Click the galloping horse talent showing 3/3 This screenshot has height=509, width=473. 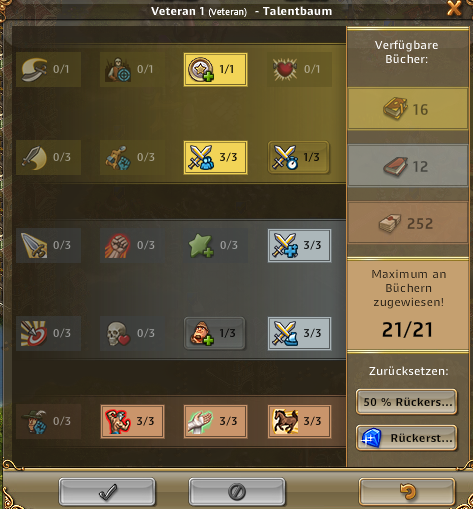pyautogui.click(x=300, y=421)
